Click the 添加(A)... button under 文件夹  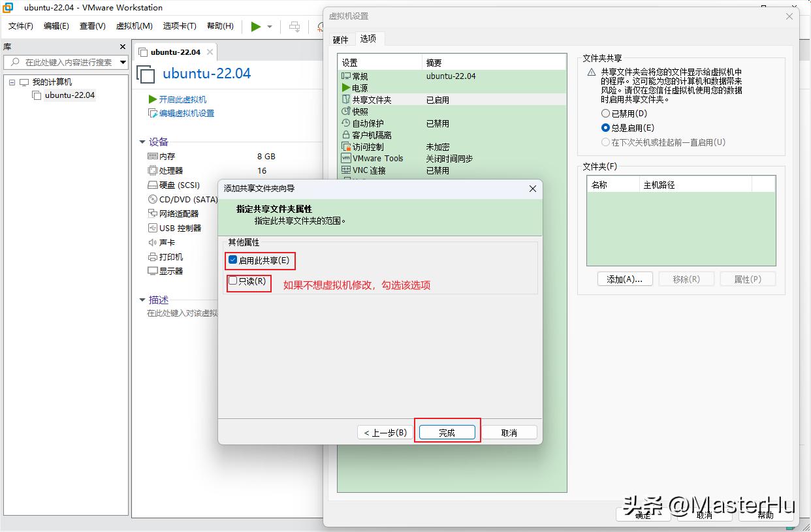point(624,279)
